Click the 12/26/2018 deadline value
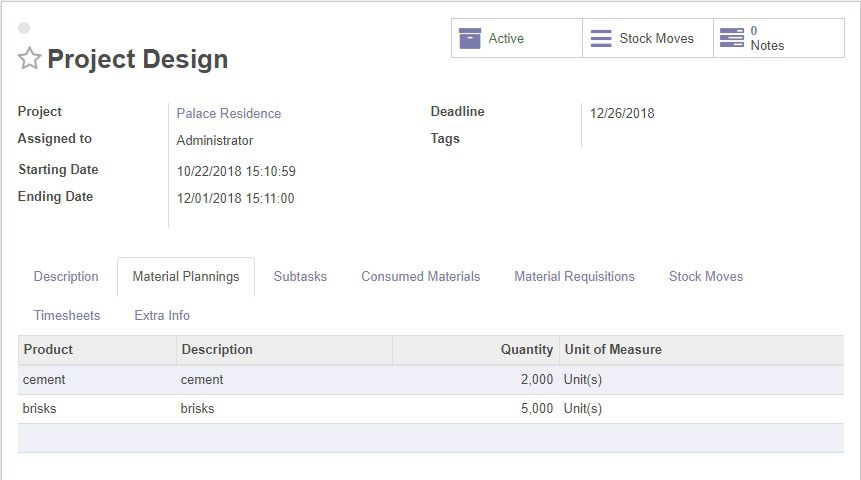This screenshot has height=480, width=861. pyautogui.click(x=622, y=113)
